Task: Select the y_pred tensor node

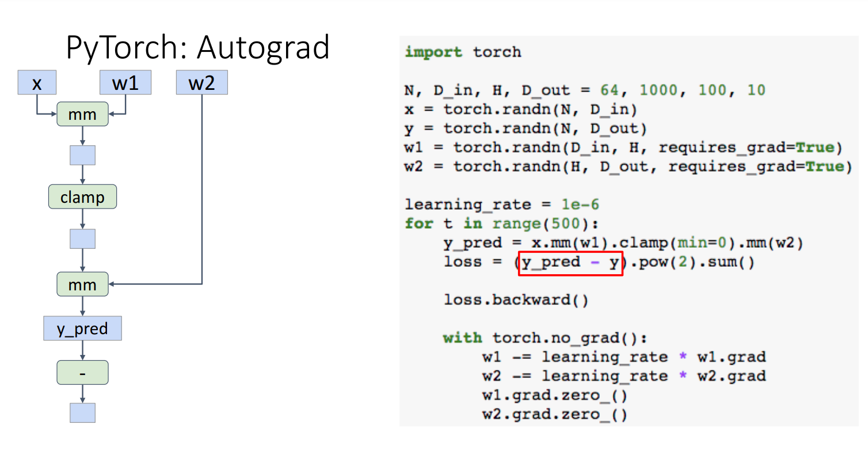Action: (82, 328)
